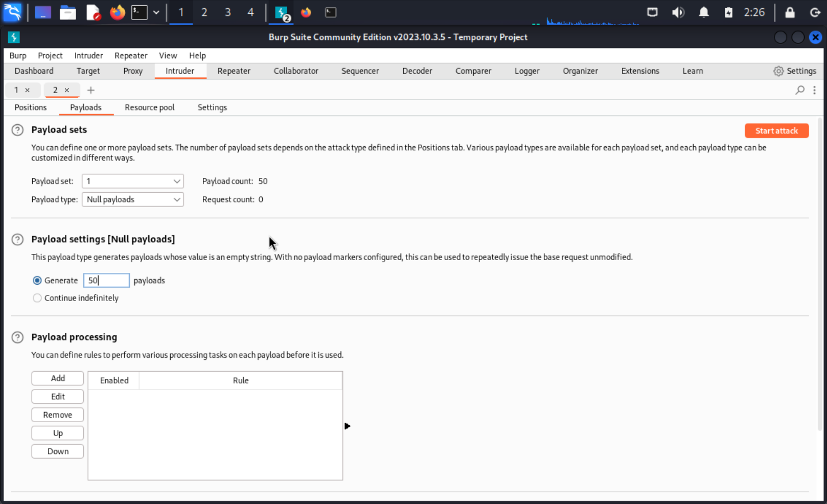Open the text editor launcher in panel
Viewport: 827px width, 504px height.
[x=93, y=12]
